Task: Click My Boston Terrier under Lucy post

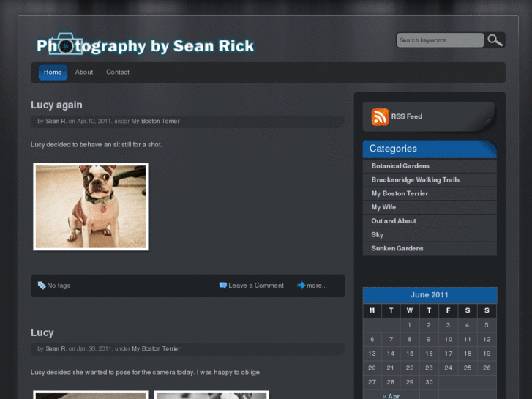Action: tap(156, 348)
